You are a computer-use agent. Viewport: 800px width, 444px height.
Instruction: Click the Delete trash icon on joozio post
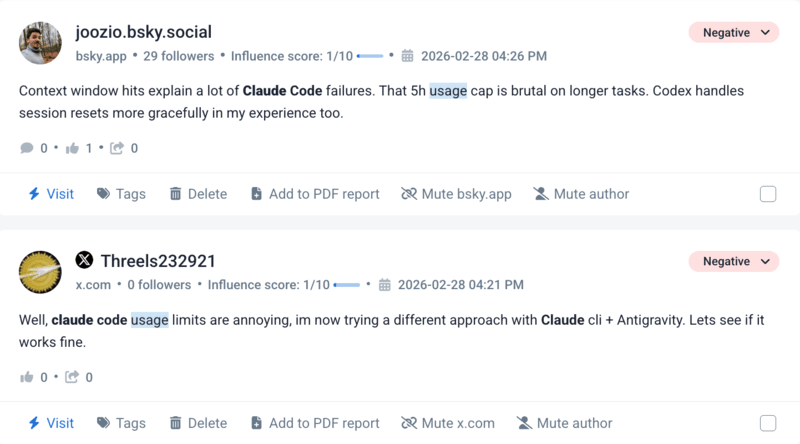[x=176, y=194]
